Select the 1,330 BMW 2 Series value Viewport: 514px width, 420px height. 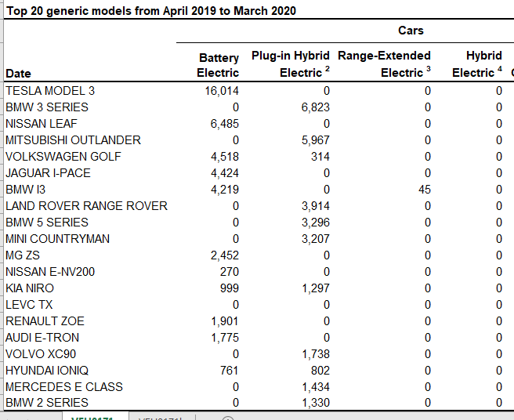(x=315, y=402)
